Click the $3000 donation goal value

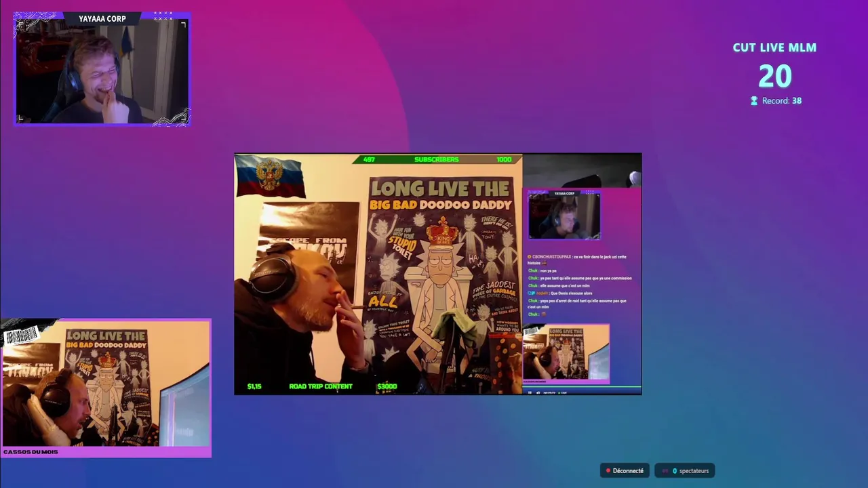click(387, 386)
